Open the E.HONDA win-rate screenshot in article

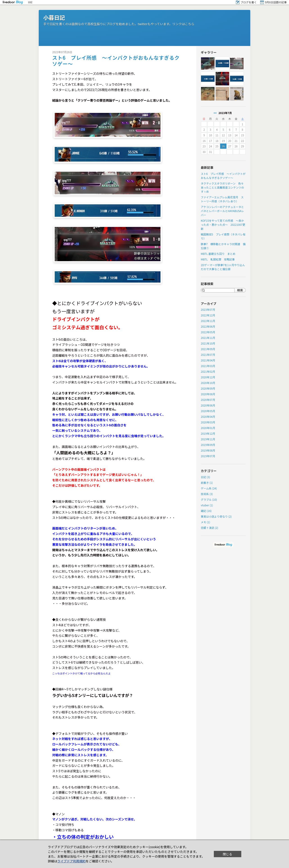click(107, 211)
